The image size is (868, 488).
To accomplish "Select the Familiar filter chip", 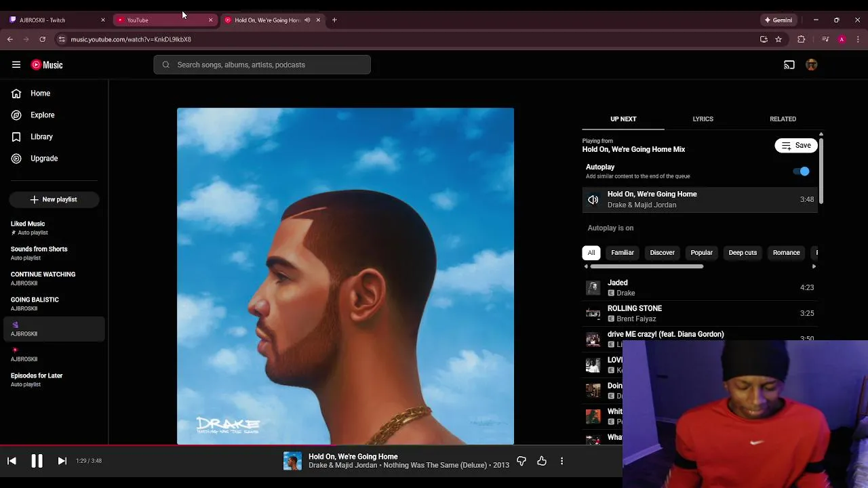I will [623, 253].
